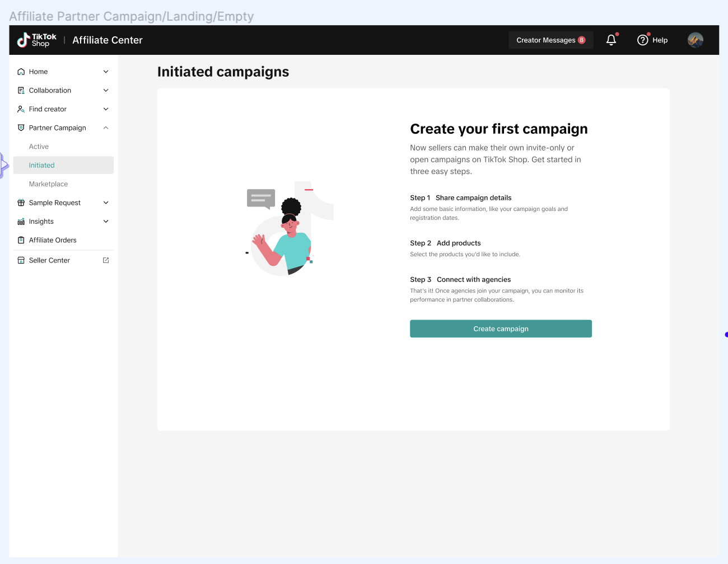The height and width of the screenshot is (564, 728).
Task: Go to Affiliate Orders
Action: point(53,240)
